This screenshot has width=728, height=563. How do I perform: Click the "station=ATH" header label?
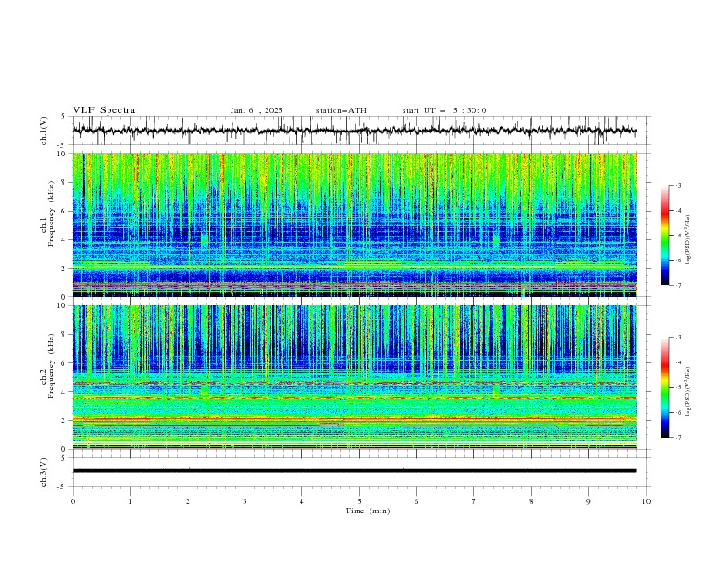(x=341, y=110)
